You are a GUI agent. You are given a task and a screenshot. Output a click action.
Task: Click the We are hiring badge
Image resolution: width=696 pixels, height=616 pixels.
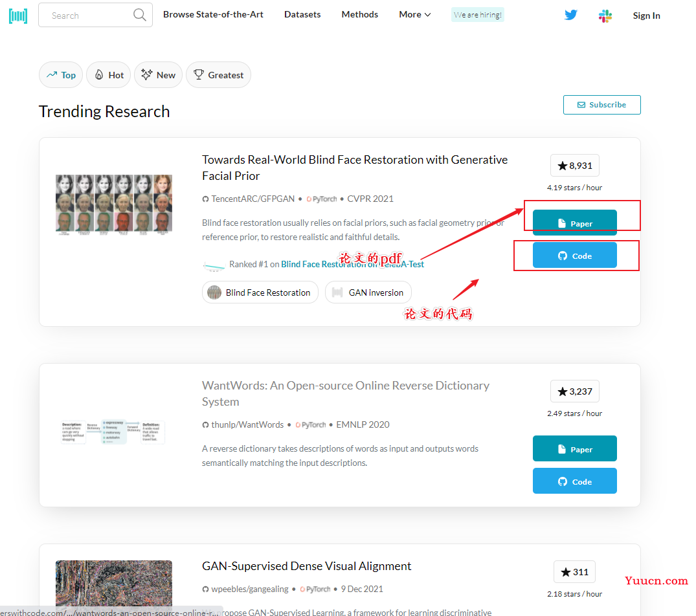478,15
